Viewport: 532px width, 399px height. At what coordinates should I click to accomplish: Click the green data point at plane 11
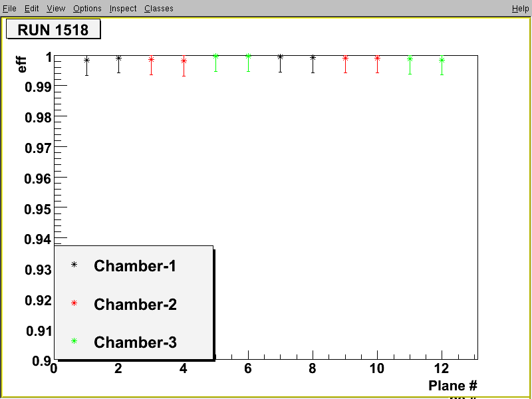tap(410, 59)
